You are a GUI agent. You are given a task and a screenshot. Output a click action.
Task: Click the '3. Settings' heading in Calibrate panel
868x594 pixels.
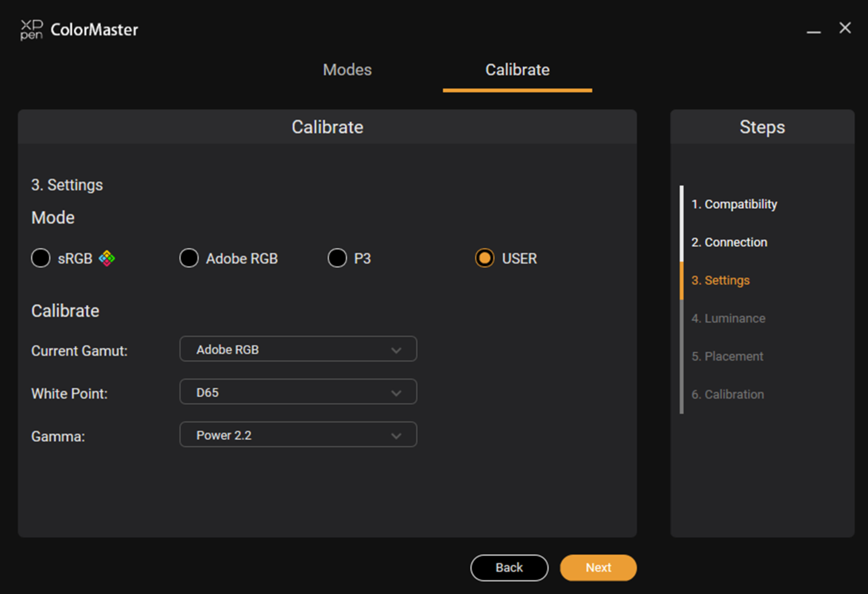(x=67, y=185)
